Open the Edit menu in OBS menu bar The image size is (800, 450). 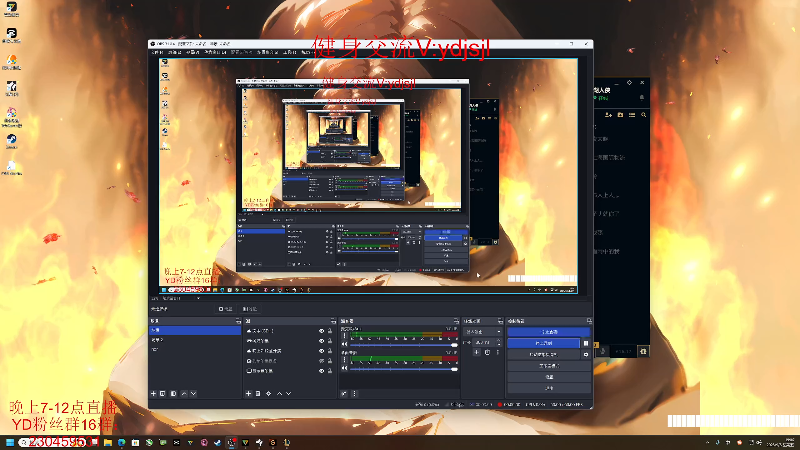pyautogui.click(x=174, y=52)
